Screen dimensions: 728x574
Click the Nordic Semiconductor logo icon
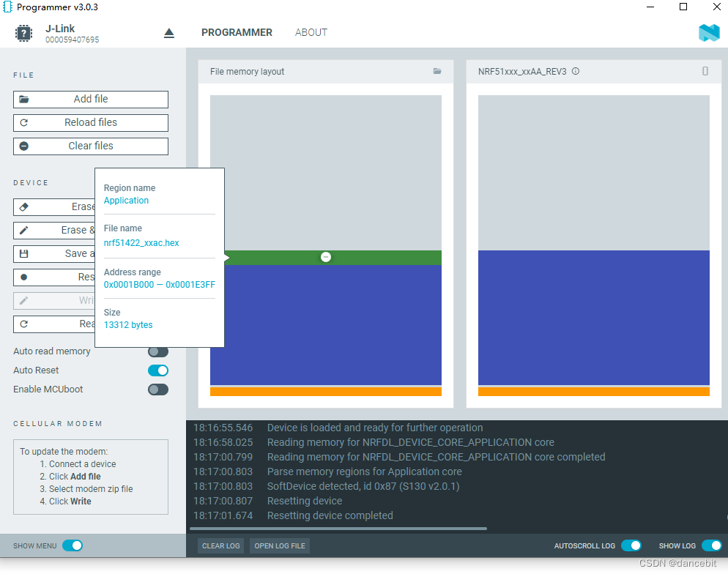pyautogui.click(x=708, y=32)
